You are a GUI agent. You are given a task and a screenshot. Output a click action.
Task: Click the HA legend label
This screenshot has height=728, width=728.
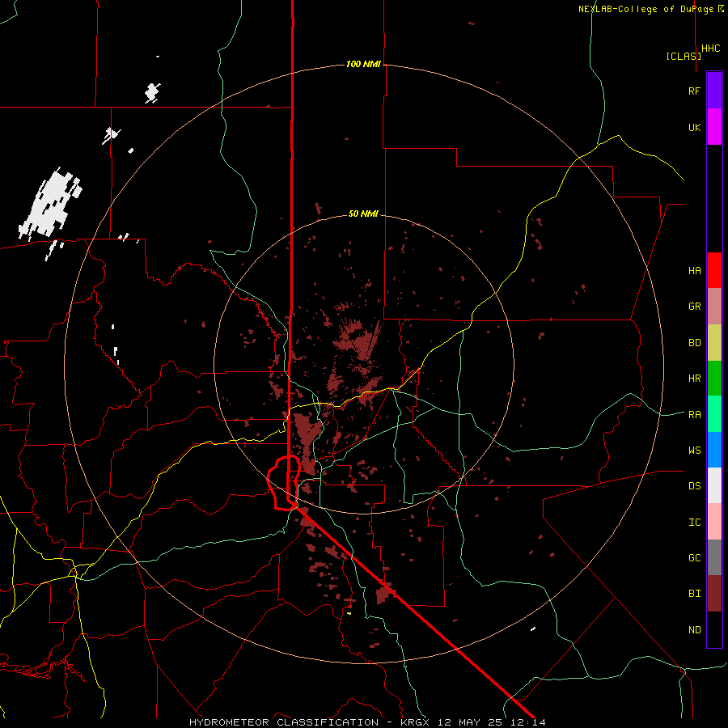tap(694, 270)
